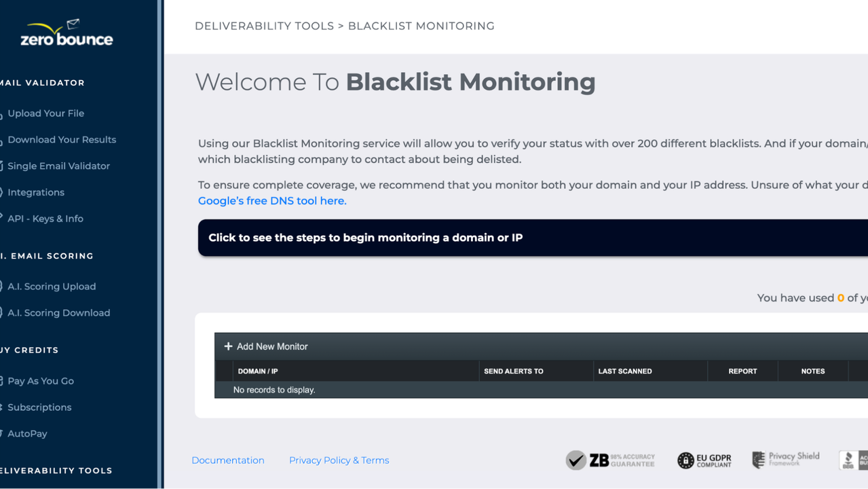The height and width of the screenshot is (489, 868).
Task: Click the plus icon beside Add New Monitor
Action: pos(228,346)
